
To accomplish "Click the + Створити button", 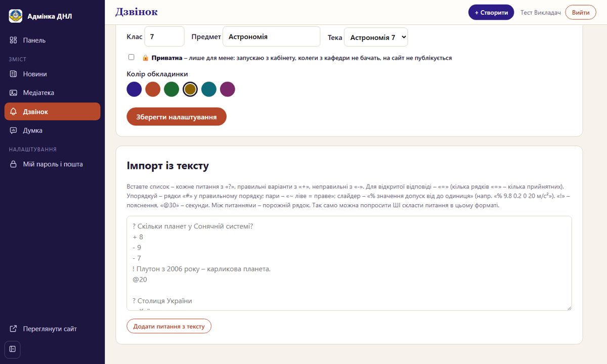I will tap(491, 12).
